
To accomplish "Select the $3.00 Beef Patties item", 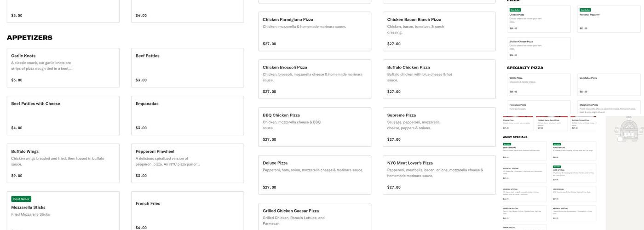I will (x=187, y=68).
